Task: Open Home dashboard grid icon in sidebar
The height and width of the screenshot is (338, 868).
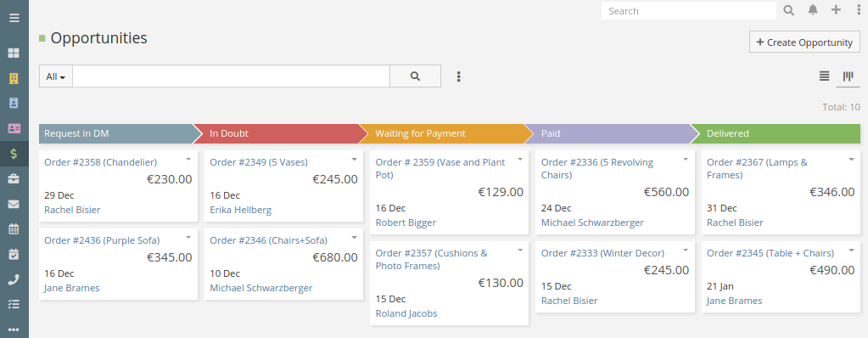Action: [14, 54]
